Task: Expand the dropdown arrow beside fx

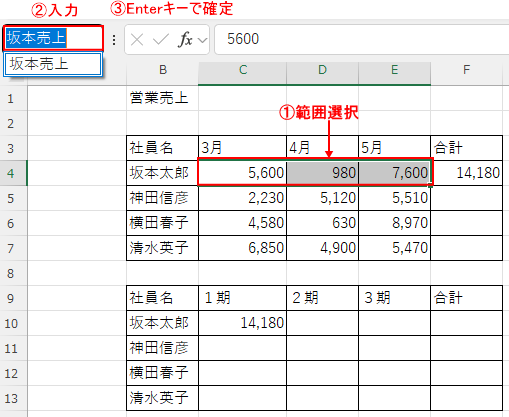Action: click(x=202, y=40)
